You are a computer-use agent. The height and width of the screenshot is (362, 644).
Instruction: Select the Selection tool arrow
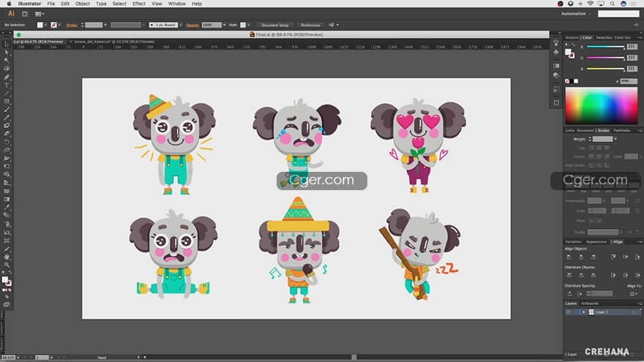[x=7, y=44]
